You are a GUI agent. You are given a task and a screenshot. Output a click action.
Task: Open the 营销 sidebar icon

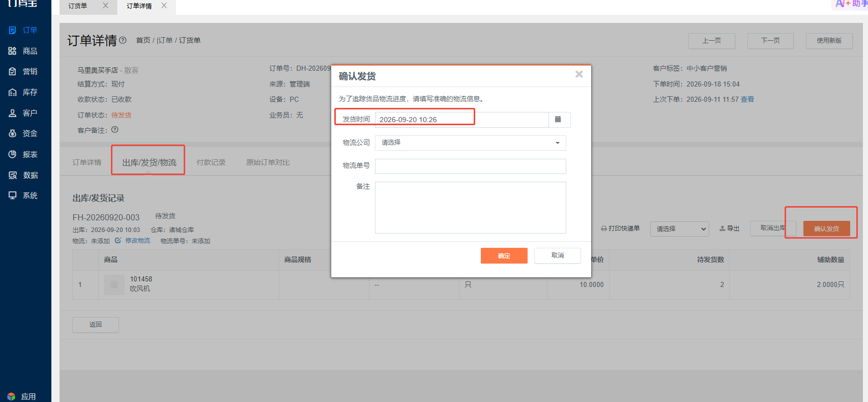13,71
